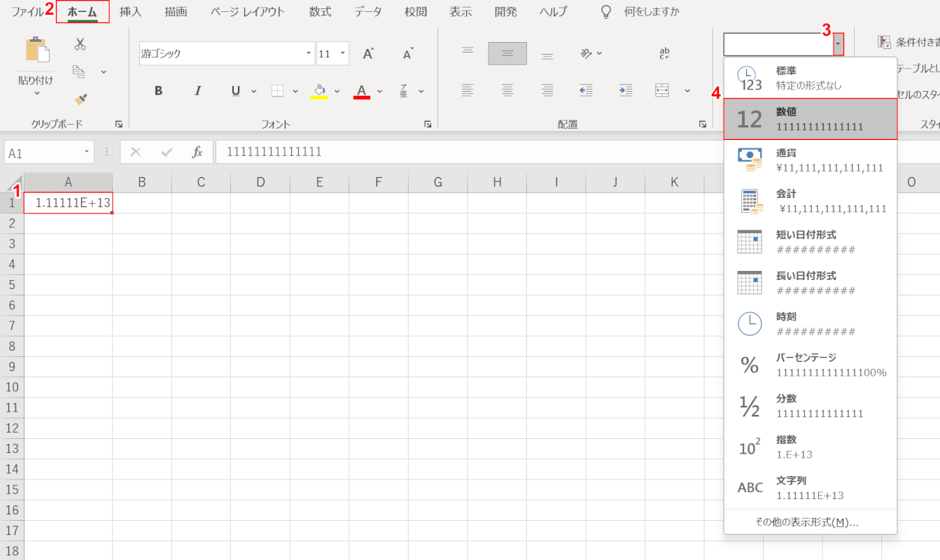Click the 何をしますか search box
The width and height of the screenshot is (940, 560).
[x=642, y=12]
